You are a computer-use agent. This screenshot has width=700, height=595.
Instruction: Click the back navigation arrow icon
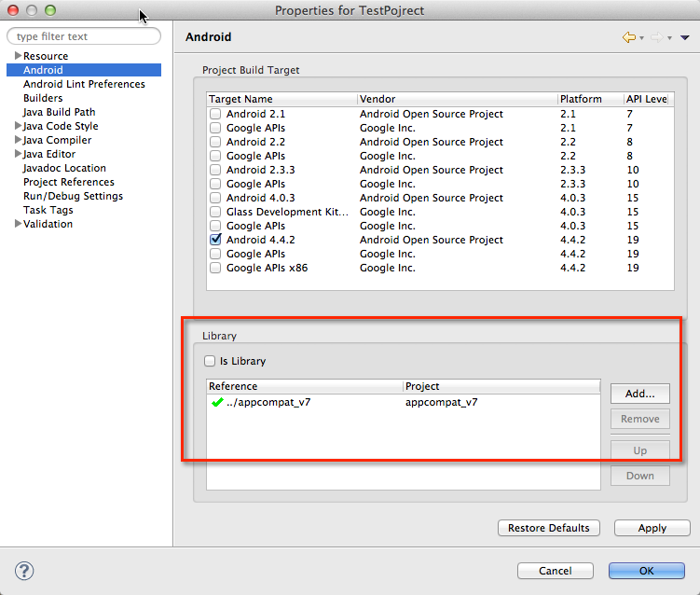pos(629,37)
